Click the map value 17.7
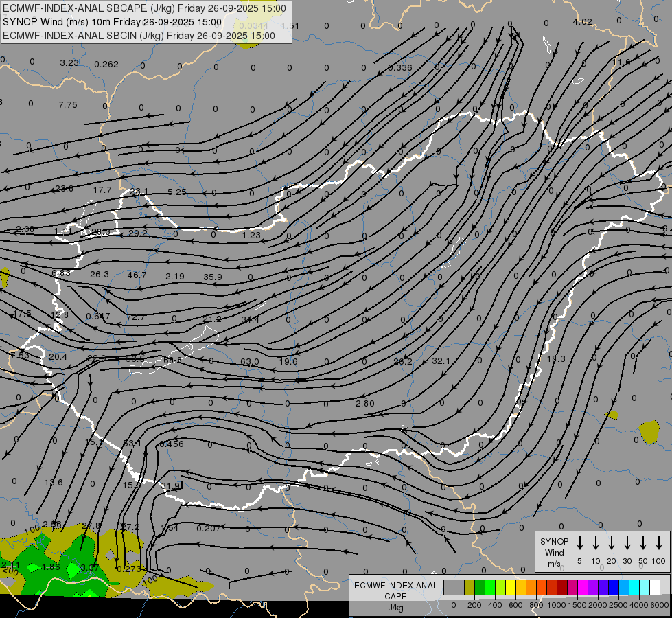 pos(102,190)
